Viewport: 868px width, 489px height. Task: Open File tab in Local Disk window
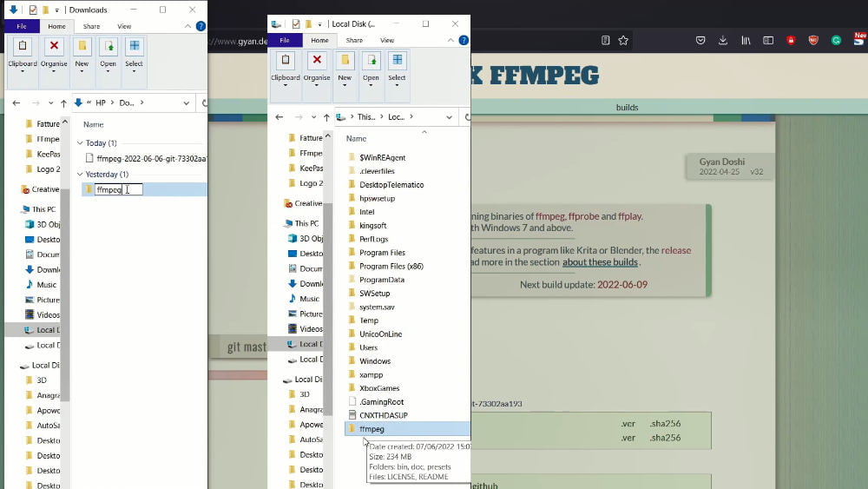(x=285, y=40)
